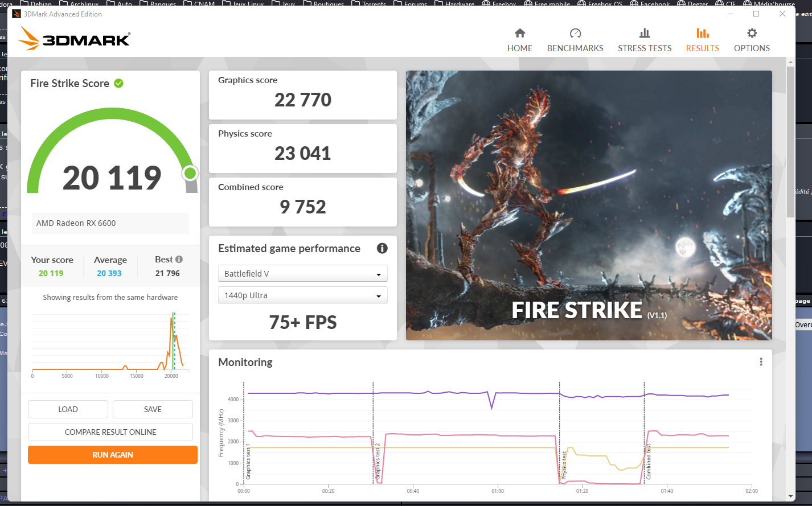This screenshot has height=506, width=812.
Task: Click the Fire Strike Score heading
Action: click(69, 83)
